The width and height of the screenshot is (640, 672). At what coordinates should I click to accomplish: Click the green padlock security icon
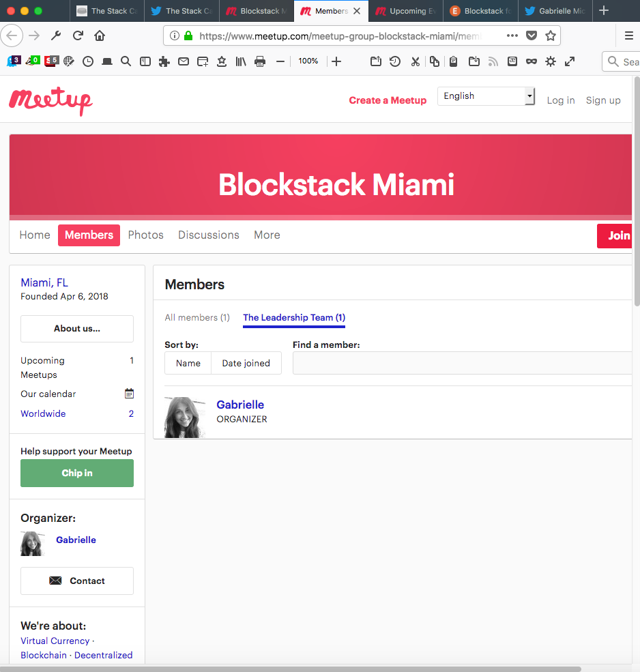click(x=188, y=35)
